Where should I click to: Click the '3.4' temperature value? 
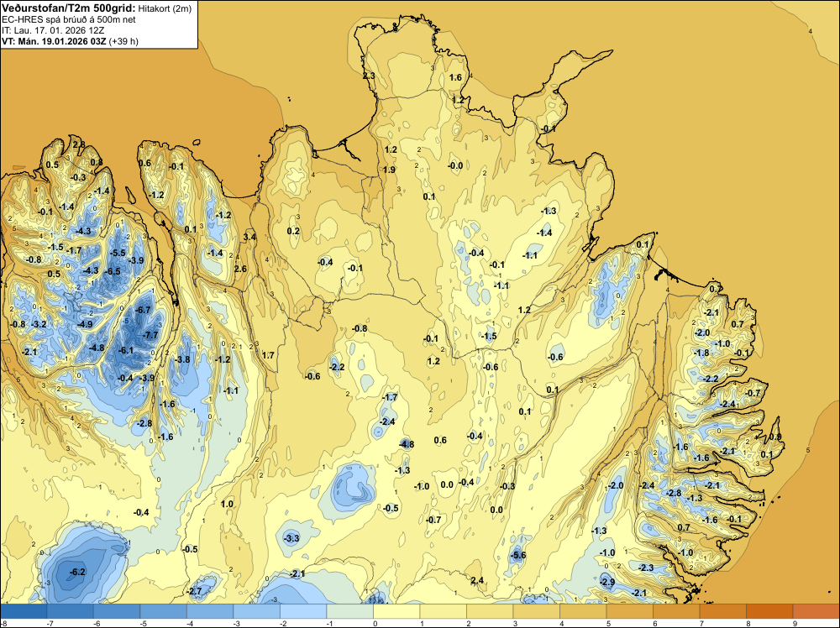tap(249, 237)
